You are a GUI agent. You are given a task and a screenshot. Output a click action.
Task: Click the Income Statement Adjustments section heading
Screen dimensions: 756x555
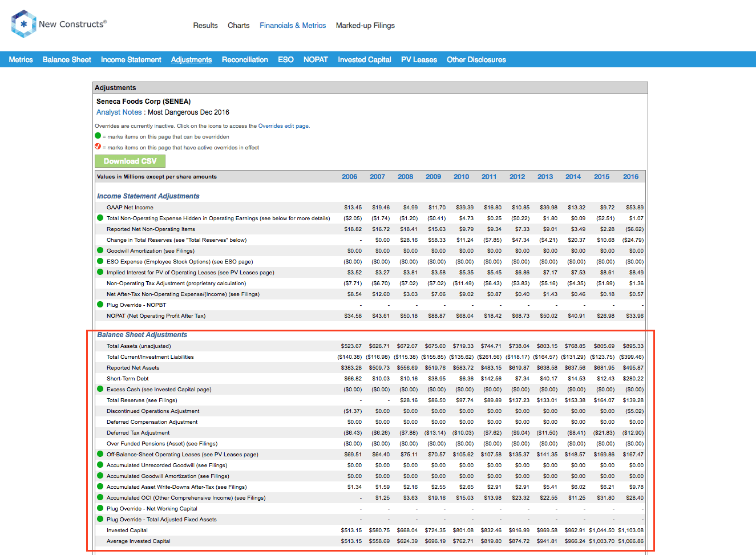[x=148, y=196]
